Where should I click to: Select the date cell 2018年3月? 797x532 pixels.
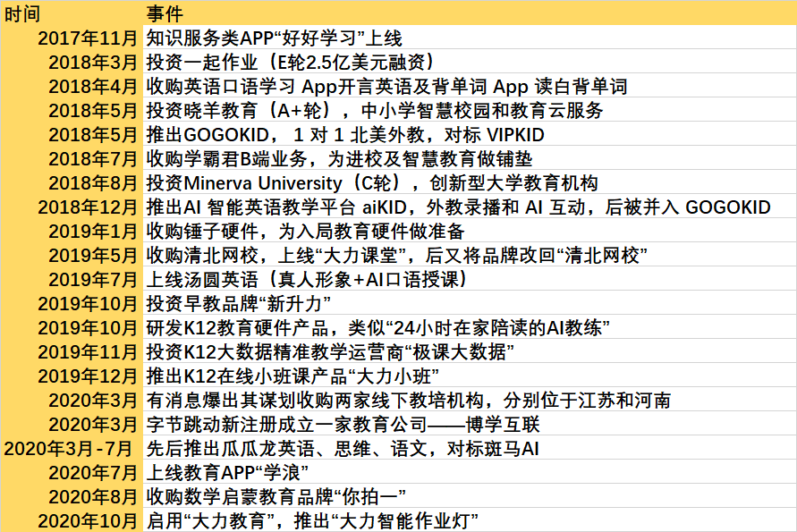click(x=72, y=62)
